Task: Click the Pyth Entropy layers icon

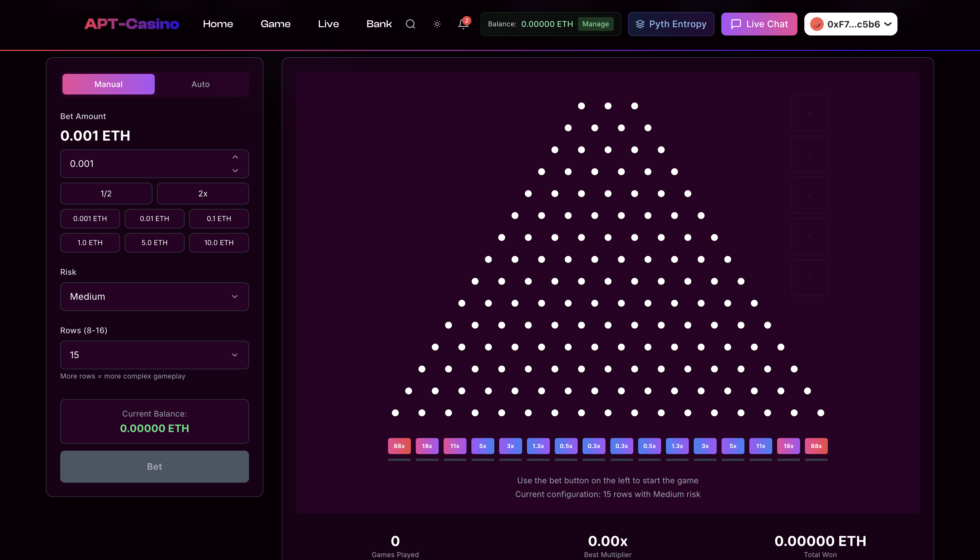Action: pyautogui.click(x=640, y=24)
